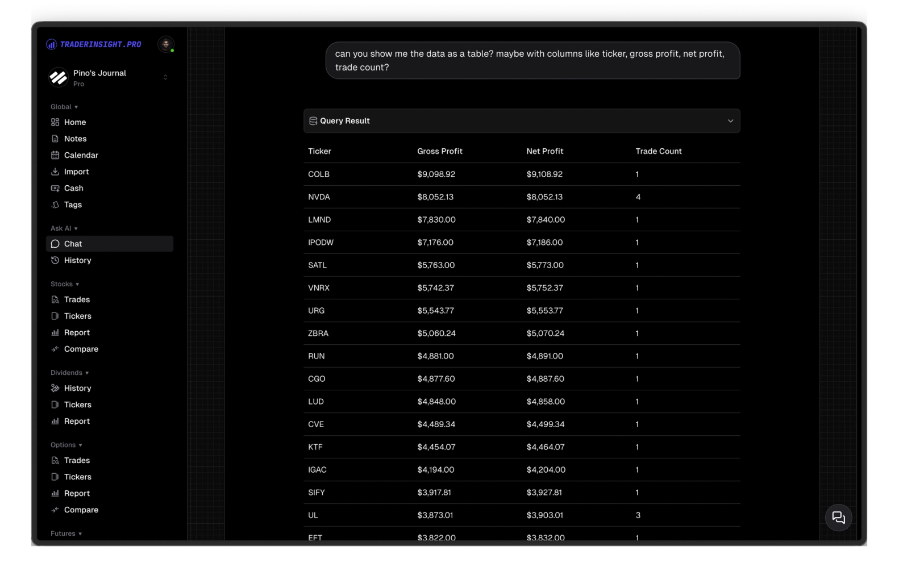Click the Stocks Report bar chart icon
Screen dimensions: 899x588
[x=55, y=332]
